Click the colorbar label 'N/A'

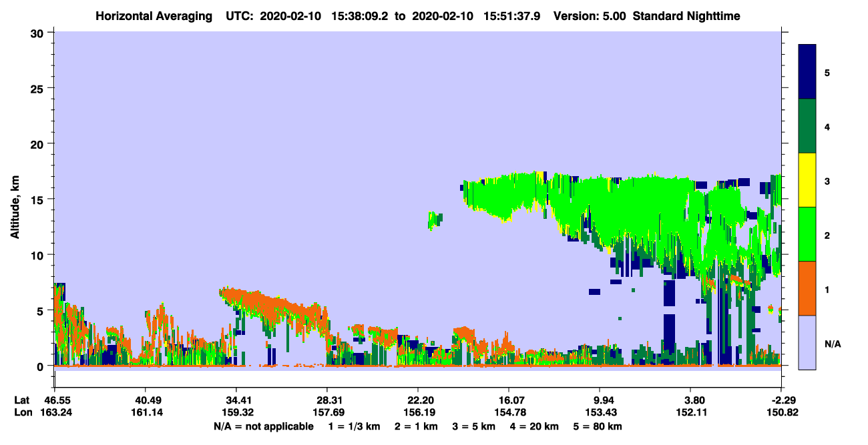point(832,344)
